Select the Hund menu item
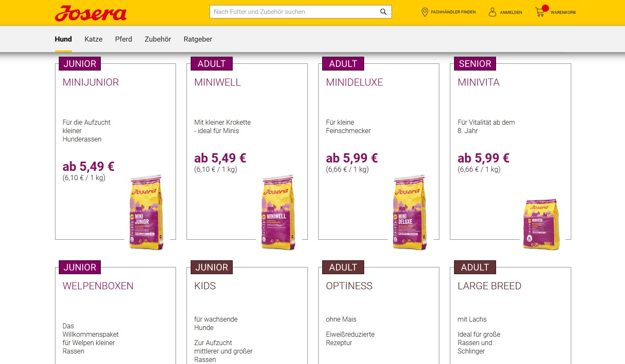The width and height of the screenshot is (625, 364). pos(63,39)
